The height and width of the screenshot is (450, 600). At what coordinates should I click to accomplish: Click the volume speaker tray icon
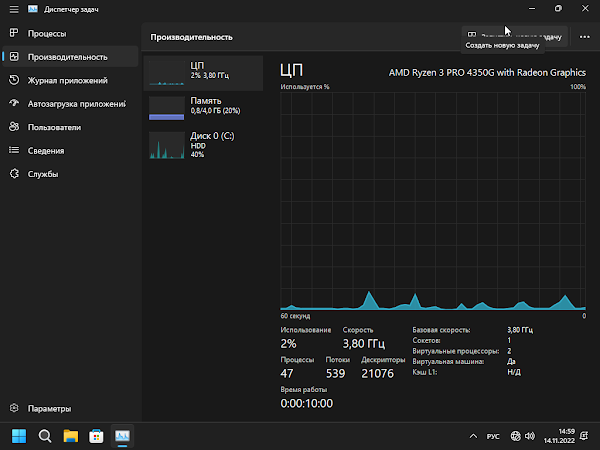coord(530,436)
